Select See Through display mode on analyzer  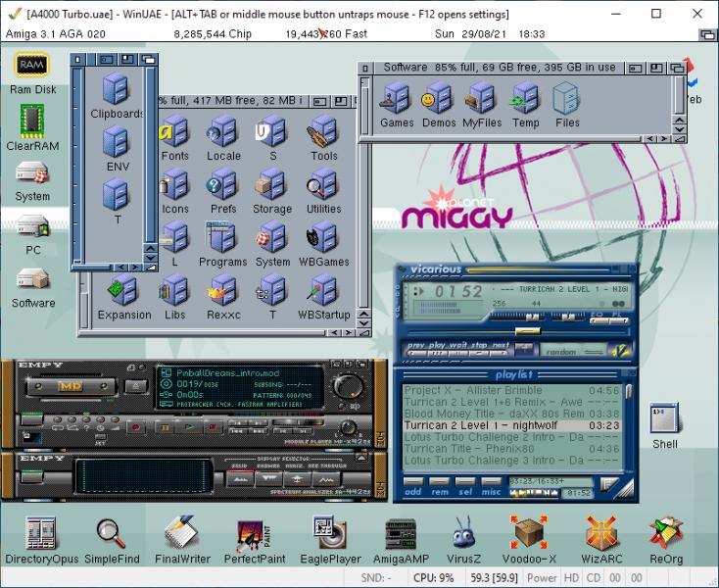click(x=326, y=479)
